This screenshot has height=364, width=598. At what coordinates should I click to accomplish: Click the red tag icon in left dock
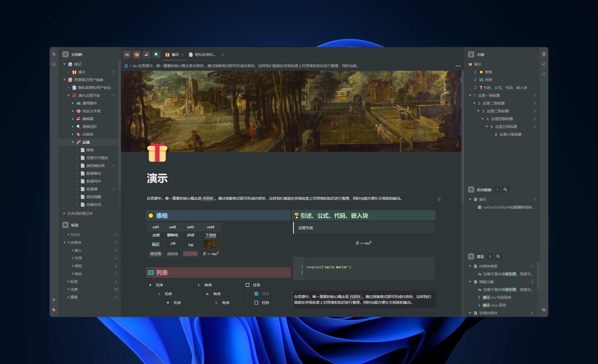coord(54,310)
